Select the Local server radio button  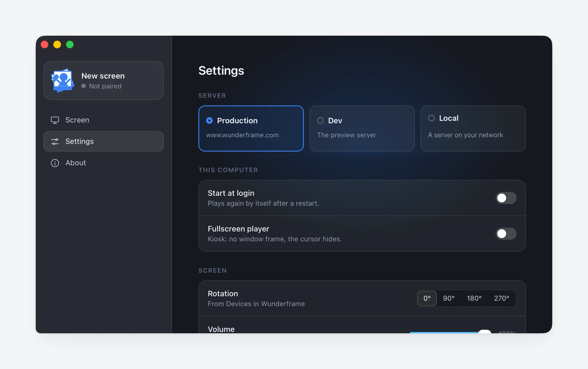tap(431, 118)
